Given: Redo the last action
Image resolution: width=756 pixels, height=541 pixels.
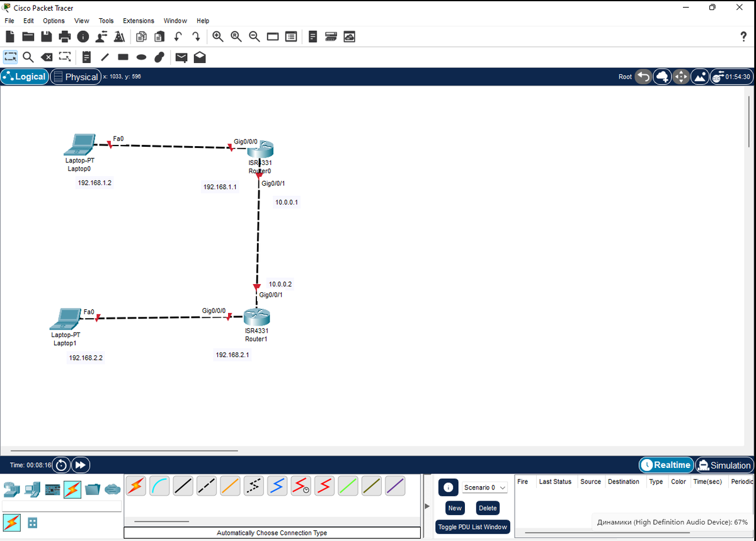Looking at the screenshot, I should point(197,37).
